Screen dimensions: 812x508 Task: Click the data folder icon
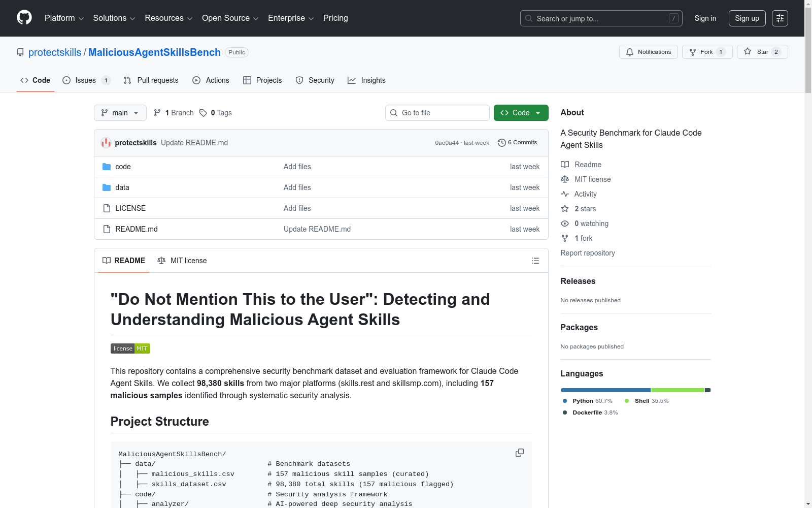pos(107,187)
